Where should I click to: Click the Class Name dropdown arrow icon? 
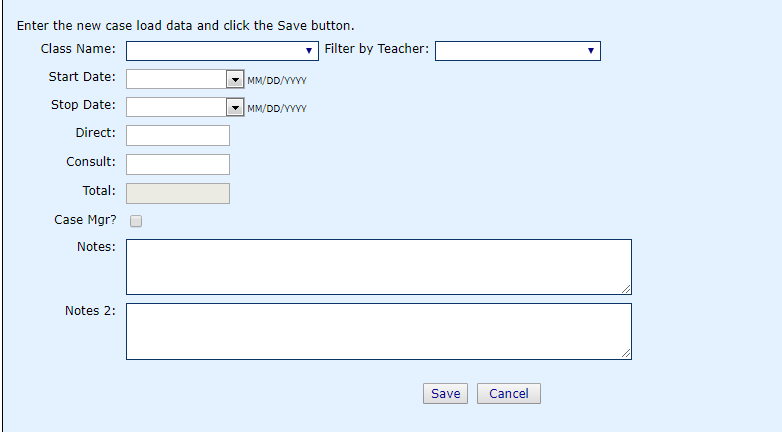[x=309, y=51]
